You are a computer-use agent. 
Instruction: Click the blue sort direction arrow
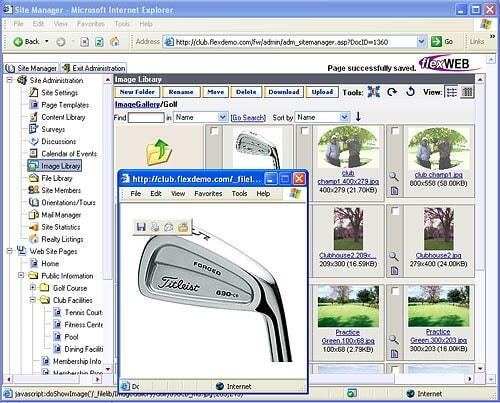click(x=358, y=117)
